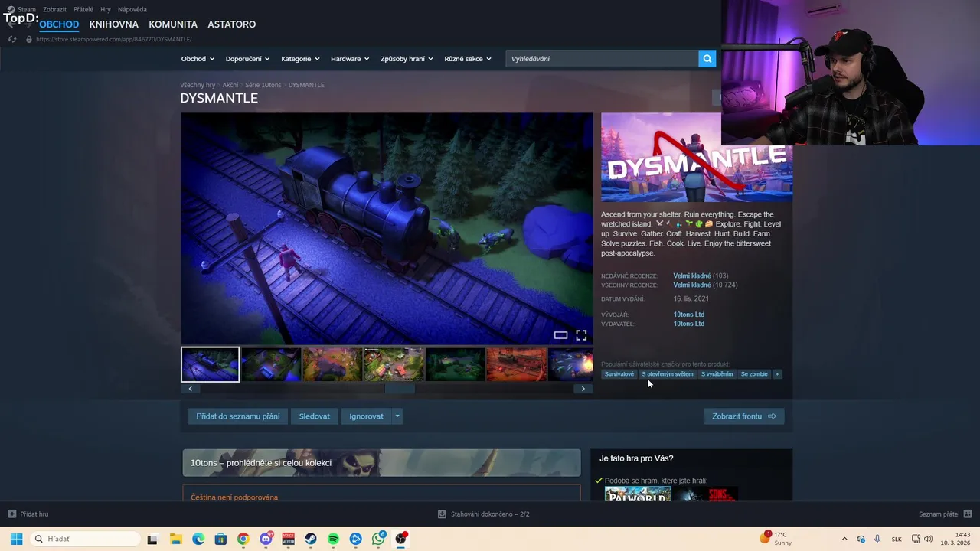This screenshot has width=980, height=551.
Task: Show hidden system tray icons
Action: 844,539
